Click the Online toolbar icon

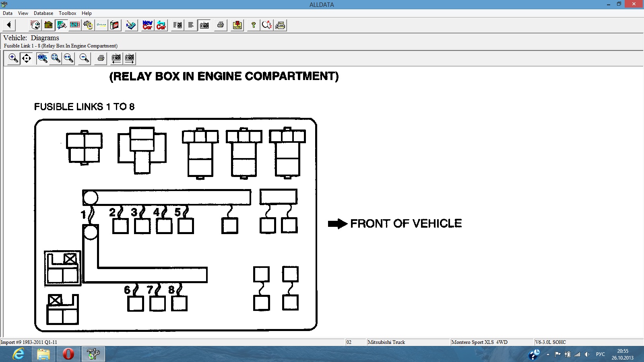coord(101,25)
